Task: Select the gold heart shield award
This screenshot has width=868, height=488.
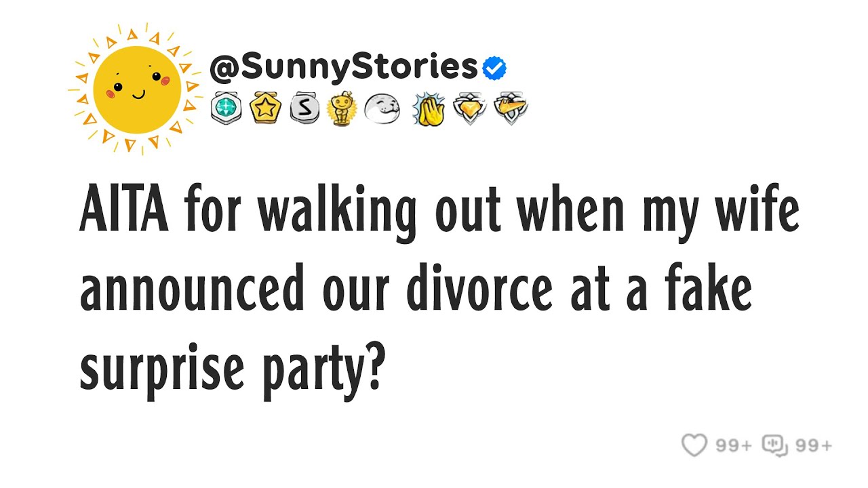Action: (470, 108)
